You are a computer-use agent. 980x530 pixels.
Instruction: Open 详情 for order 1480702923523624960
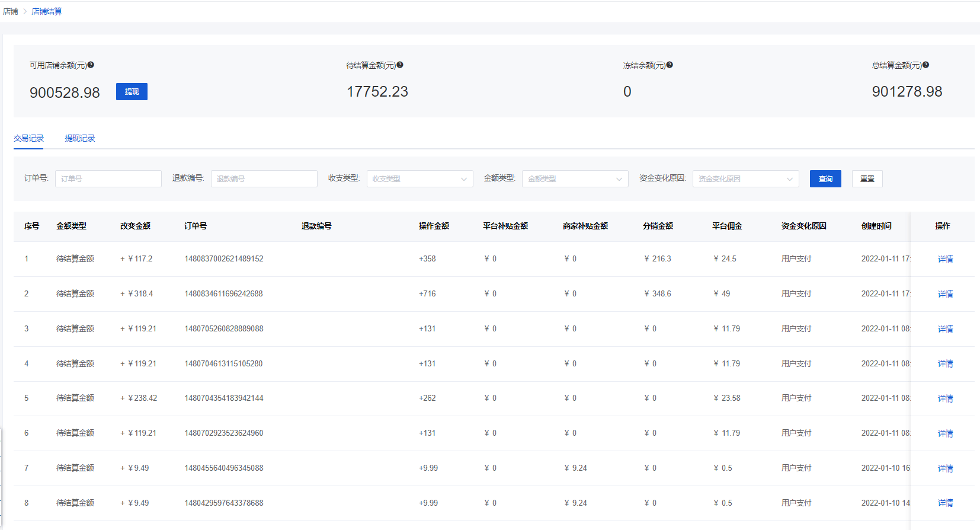[x=946, y=433]
